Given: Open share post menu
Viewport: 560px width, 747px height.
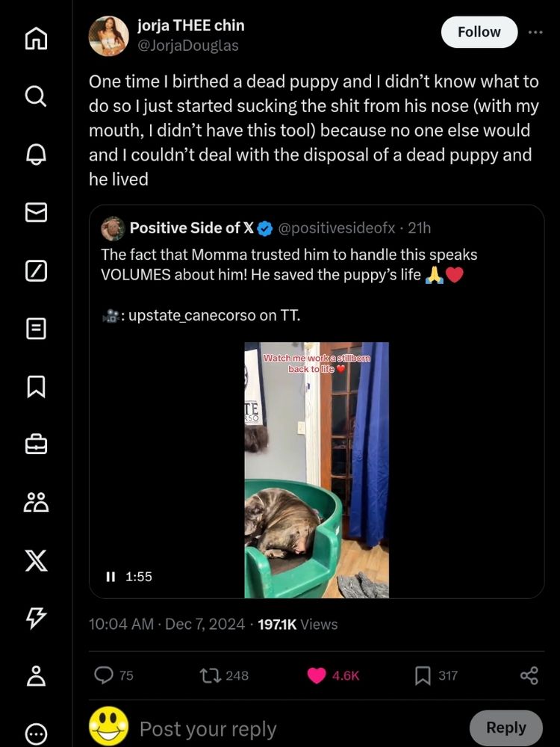Looking at the screenshot, I should click(529, 675).
